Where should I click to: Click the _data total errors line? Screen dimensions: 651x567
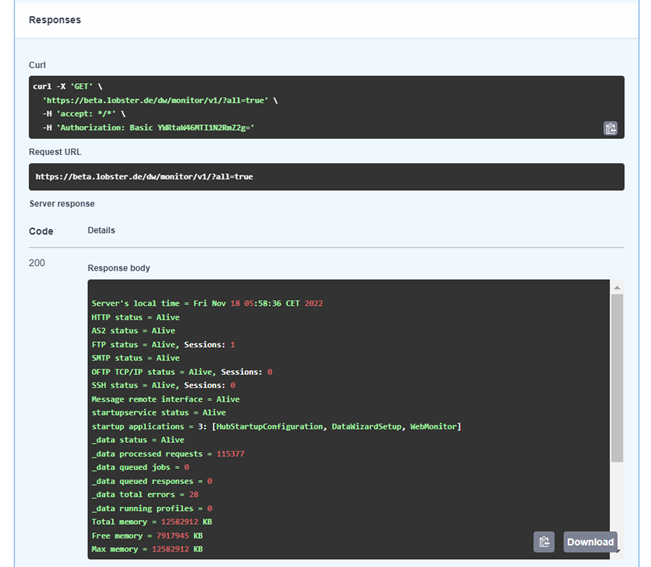(x=147, y=495)
